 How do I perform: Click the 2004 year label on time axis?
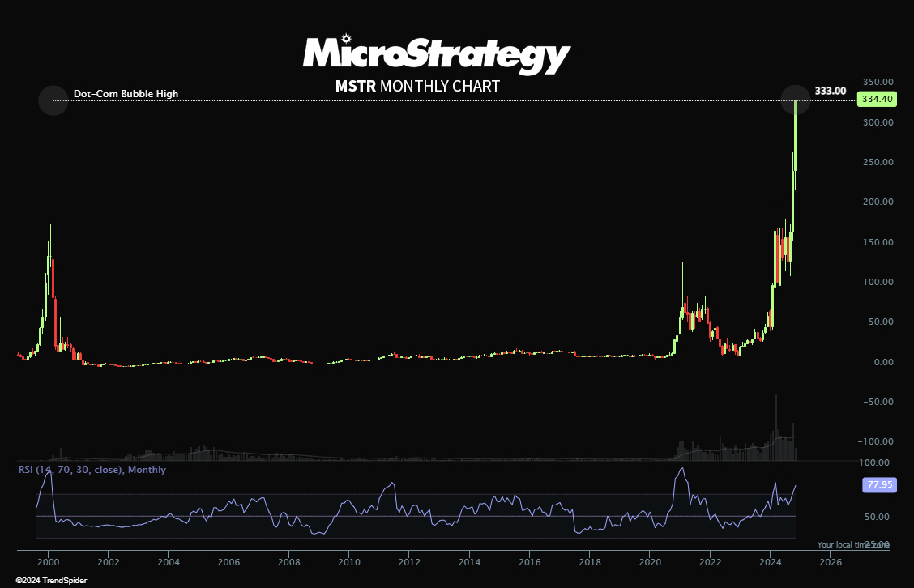pyautogui.click(x=169, y=562)
